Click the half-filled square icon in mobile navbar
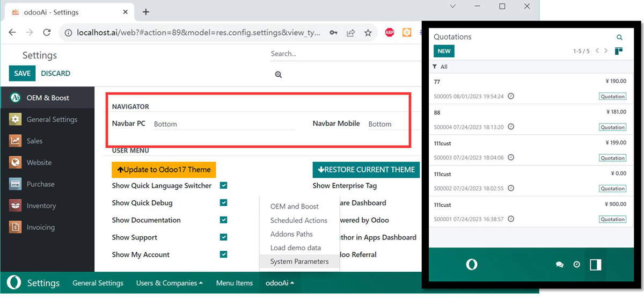 point(595,264)
